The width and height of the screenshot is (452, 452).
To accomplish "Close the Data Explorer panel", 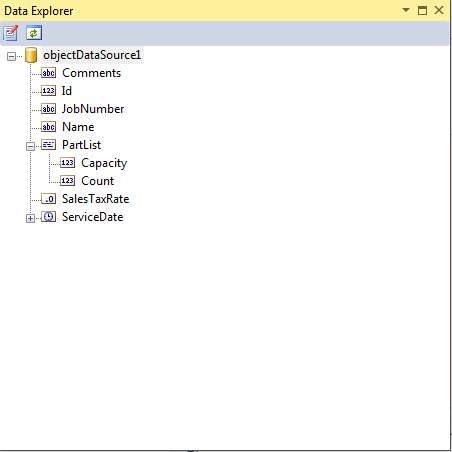I will point(439,10).
